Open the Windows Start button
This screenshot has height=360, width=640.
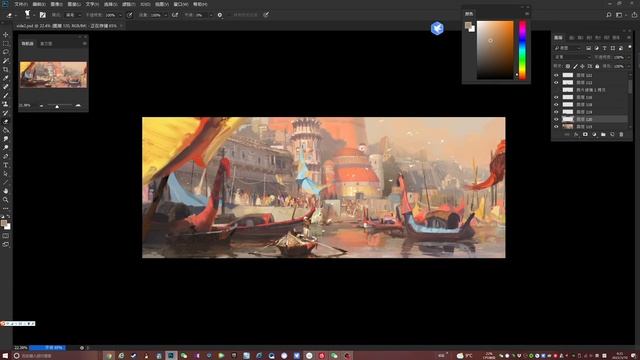[x=5, y=356]
